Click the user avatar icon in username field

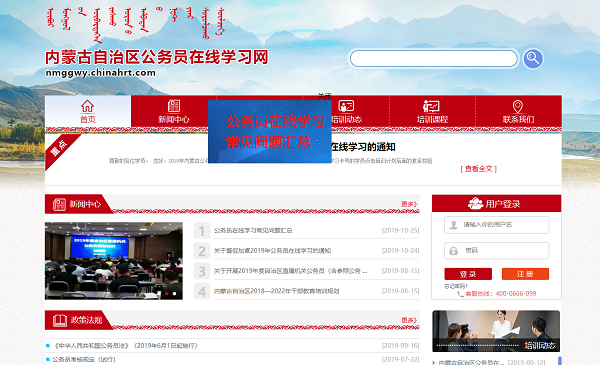tap(453, 225)
